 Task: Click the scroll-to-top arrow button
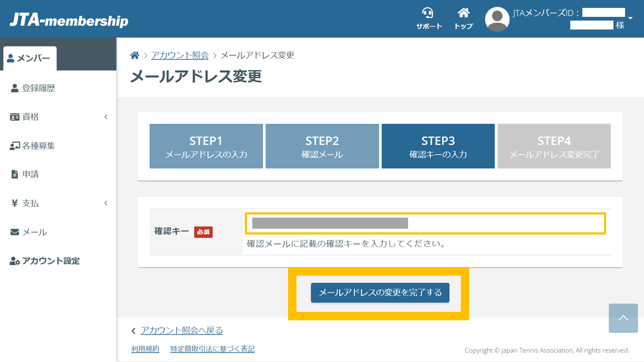(623, 318)
